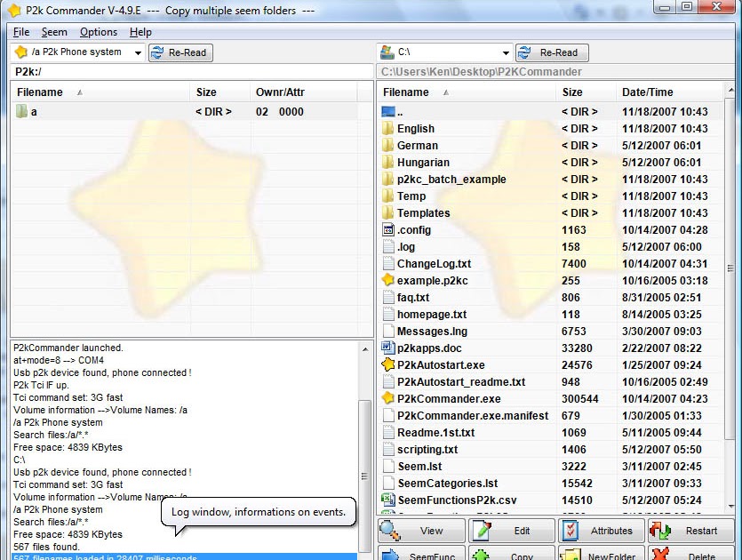Sort right pane by Size column

(x=586, y=92)
